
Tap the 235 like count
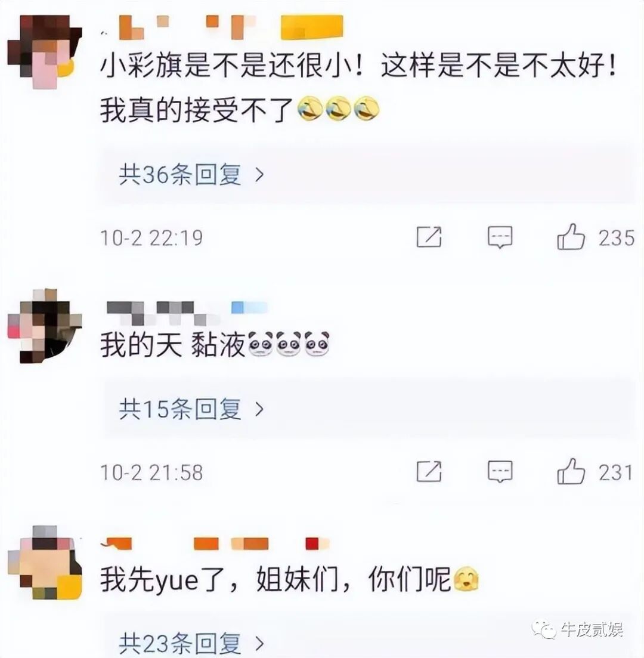click(616, 238)
